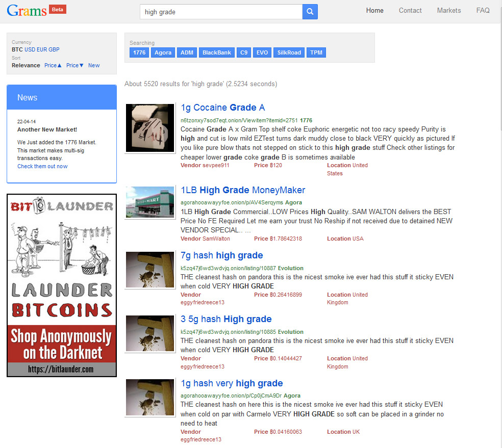The height and width of the screenshot is (448, 502).
Task: Click price ฿0.04160063 value
Action: click(x=286, y=432)
